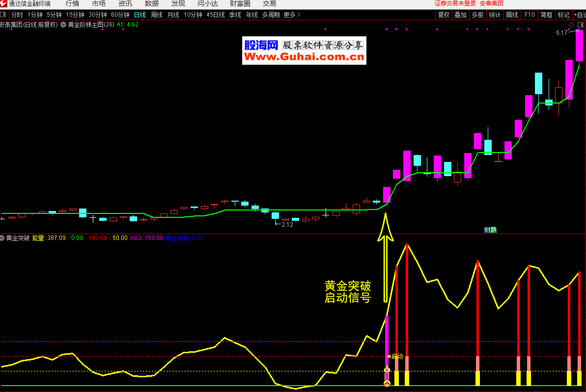Click the Guhai.com.cn watermark banner
Image resolution: width=586 pixels, height=392 pixels.
tap(304, 52)
